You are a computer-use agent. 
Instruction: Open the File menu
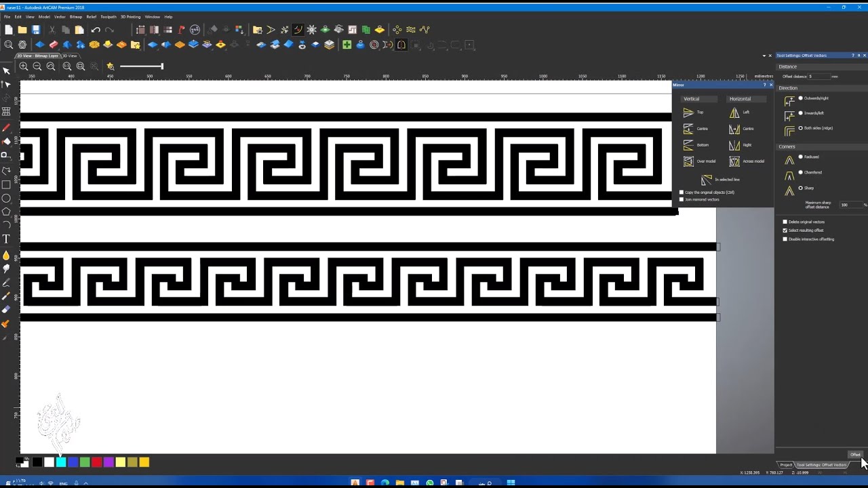pos(7,16)
